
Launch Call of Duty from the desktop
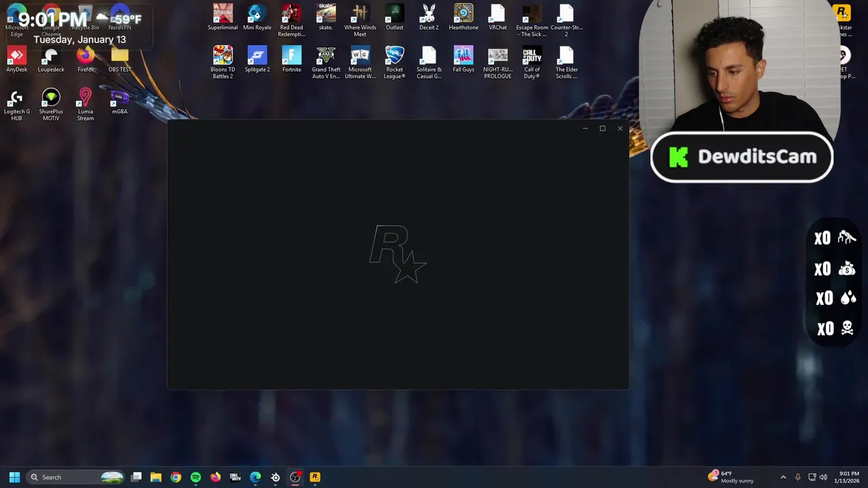pyautogui.click(x=532, y=62)
